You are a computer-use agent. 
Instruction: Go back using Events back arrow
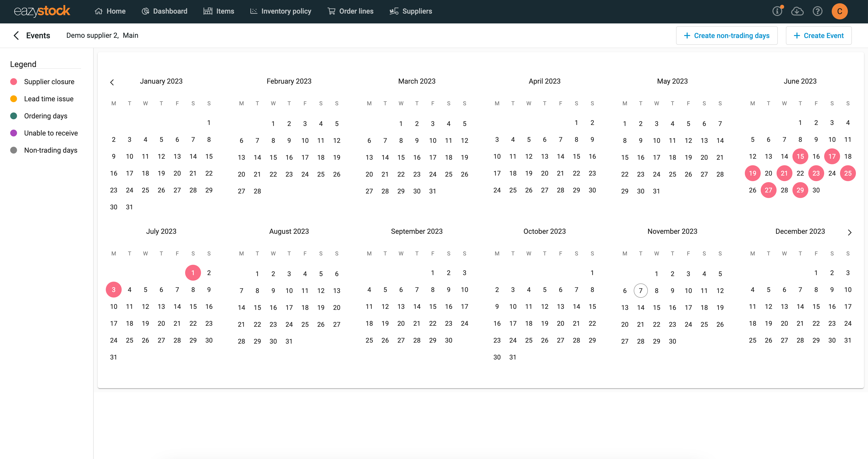click(x=16, y=35)
